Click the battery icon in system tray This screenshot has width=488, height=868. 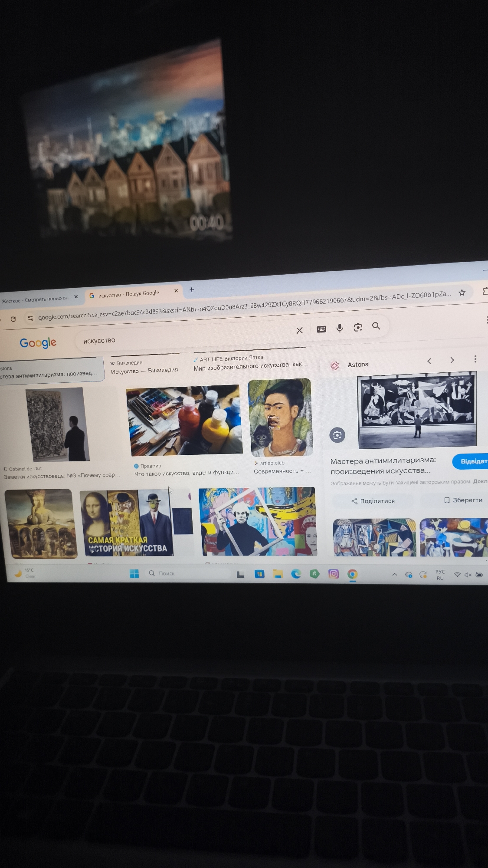pos(479,575)
